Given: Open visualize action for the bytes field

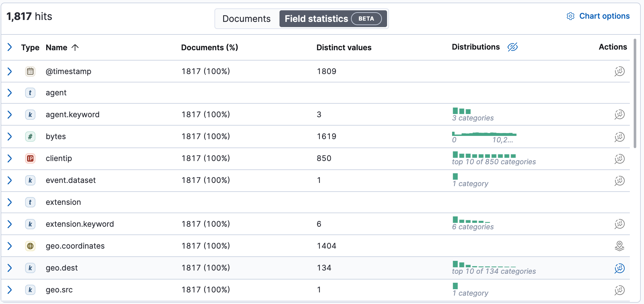Looking at the screenshot, I should click(x=620, y=137).
